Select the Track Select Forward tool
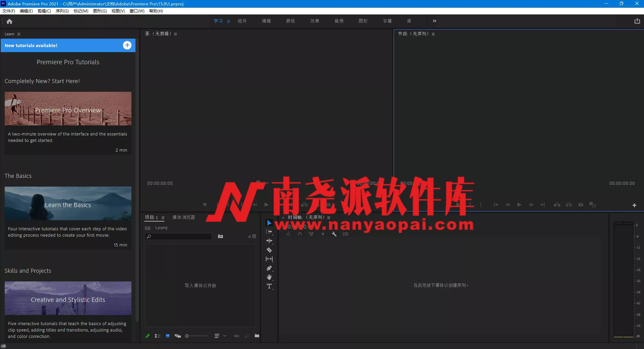This screenshot has width=644, height=349. coord(269,232)
